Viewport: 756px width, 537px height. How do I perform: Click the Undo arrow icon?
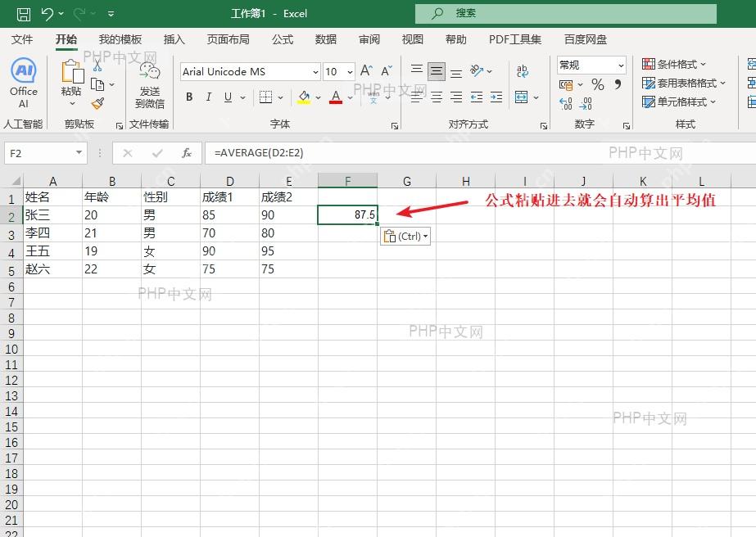(48, 14)
